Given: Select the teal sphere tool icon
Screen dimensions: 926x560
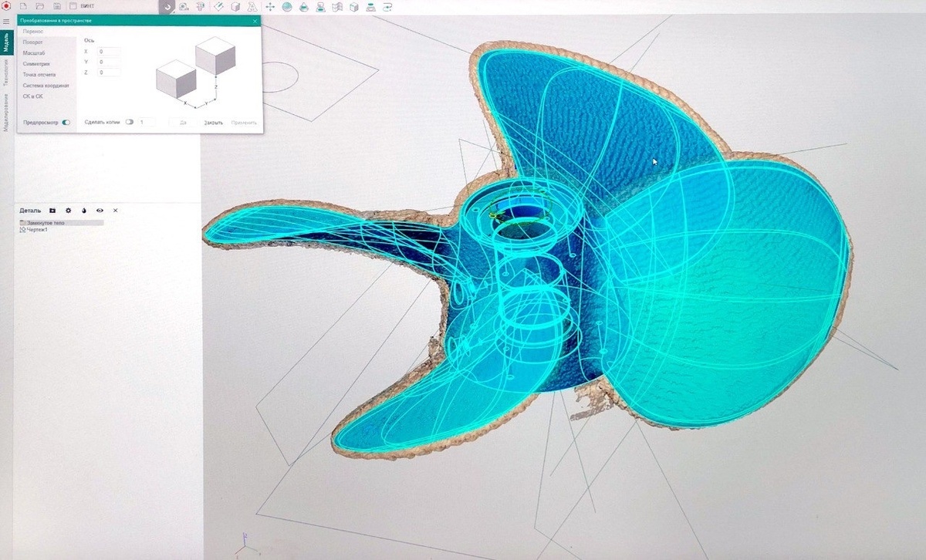Looking at the screenshot, I should coord(286,7).
